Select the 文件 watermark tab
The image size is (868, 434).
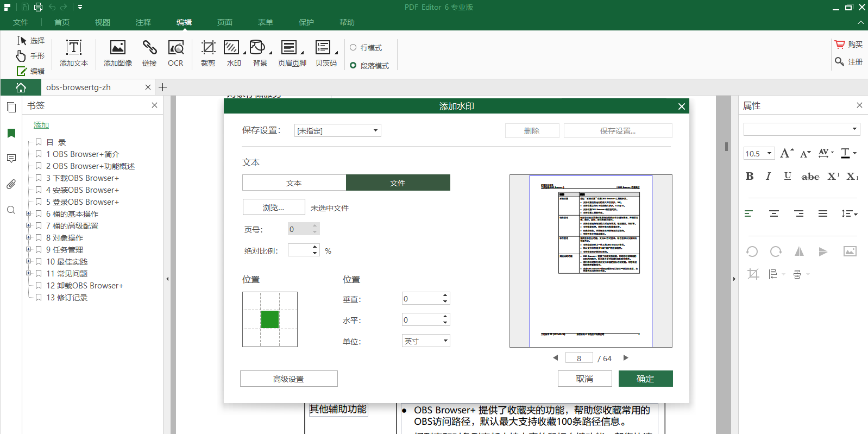398,183
